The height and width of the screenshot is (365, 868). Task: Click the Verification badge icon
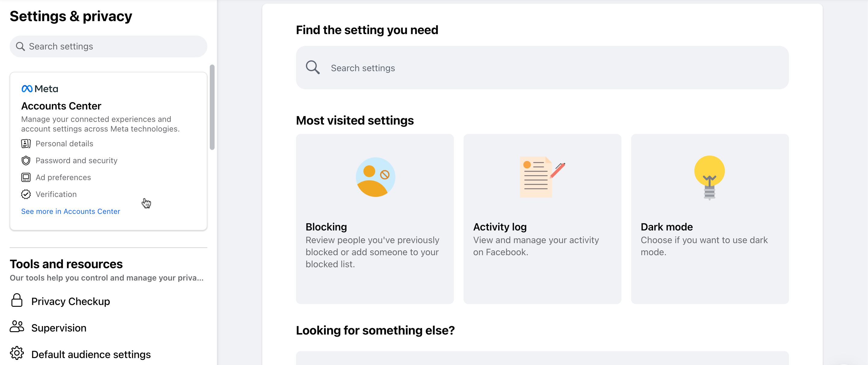tap(26, 194)
